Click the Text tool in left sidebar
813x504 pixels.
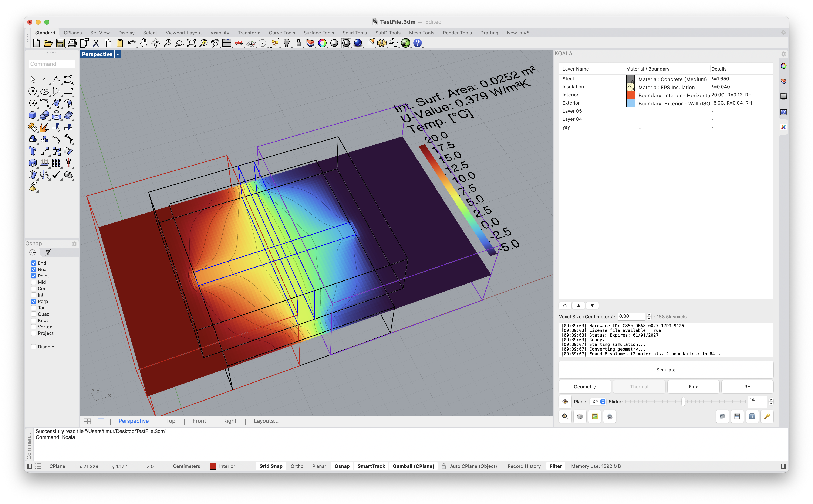[32, 151]
